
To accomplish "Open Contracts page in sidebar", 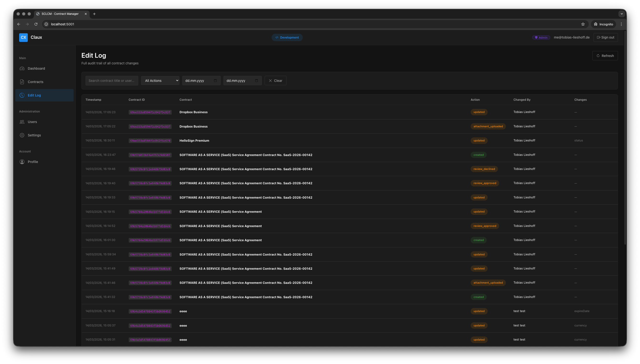I will point(35,82).
